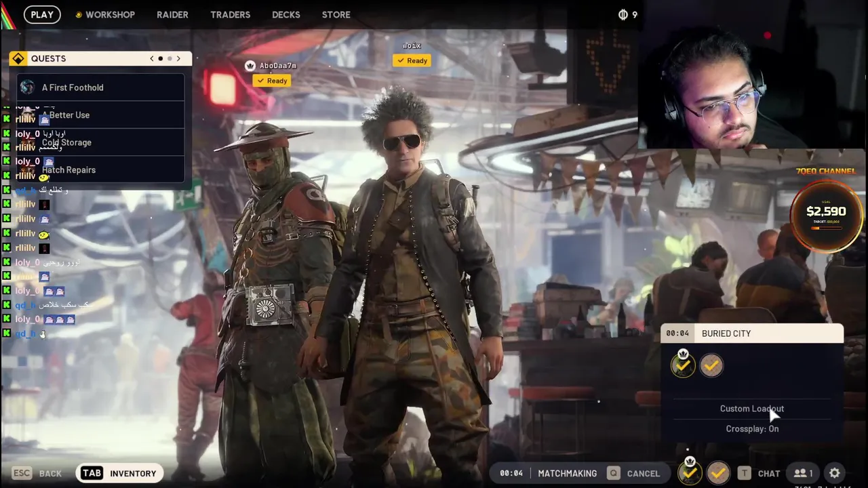Open CHAT from the bottom bar
Screen dimensions: 868x488
tap(759, 473)
